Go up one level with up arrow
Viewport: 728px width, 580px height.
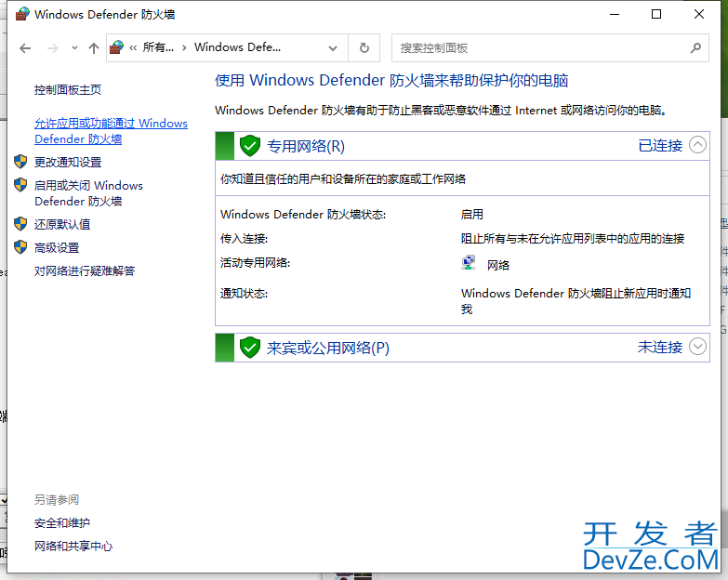pyautogui.click(x=94, y=47)
